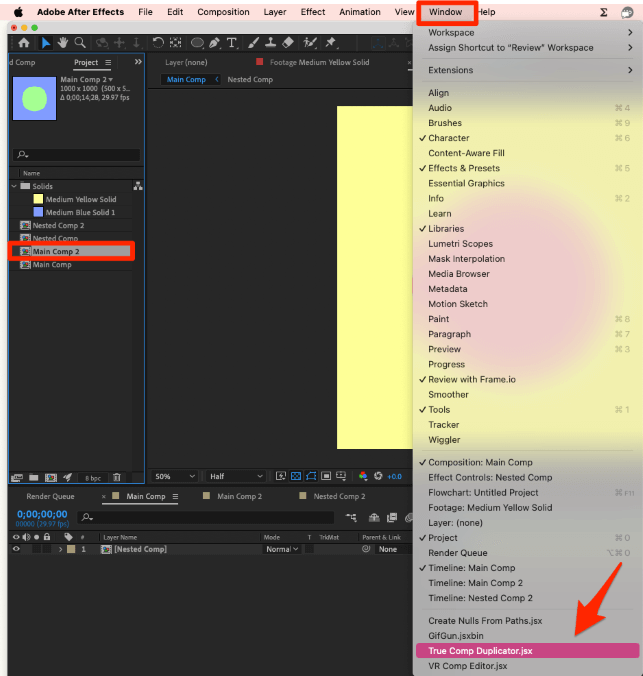
Task: Collapse the Solids folder
Action: tap(14, 186)
